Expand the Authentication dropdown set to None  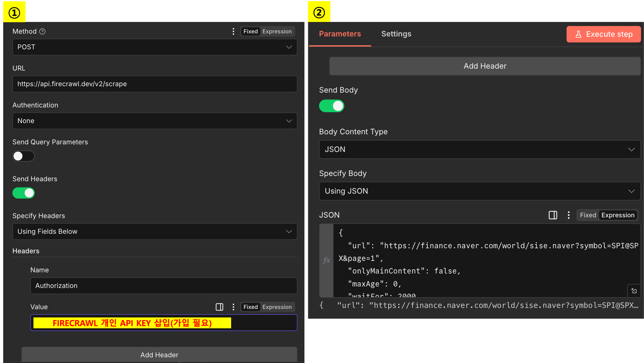tap(155, 121)
